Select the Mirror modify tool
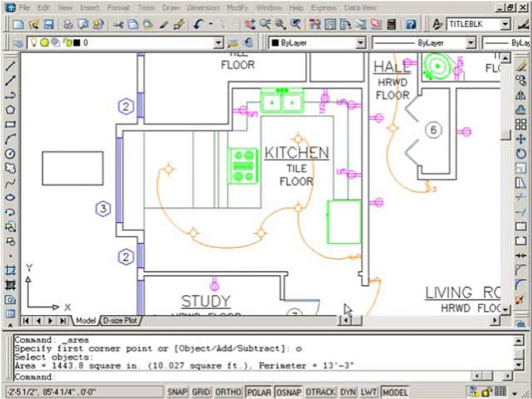Screen dimensions: 532x399 pos(520,95)
